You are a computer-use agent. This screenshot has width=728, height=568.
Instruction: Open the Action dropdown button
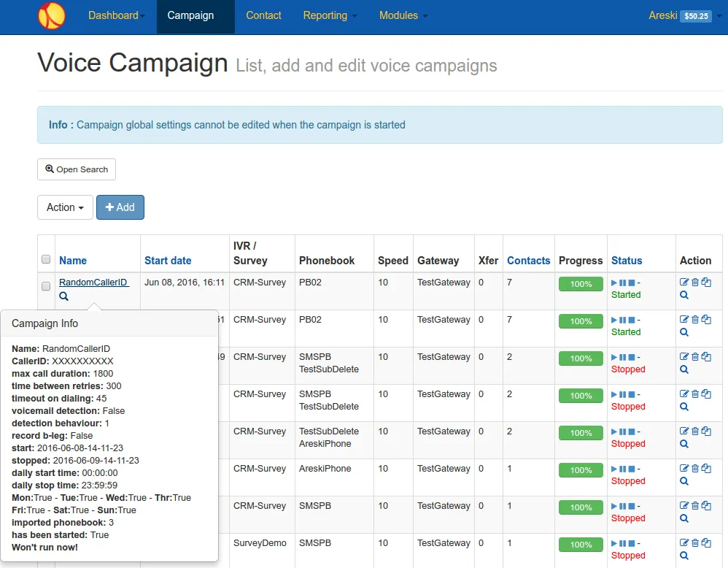[x=65, y=207]
